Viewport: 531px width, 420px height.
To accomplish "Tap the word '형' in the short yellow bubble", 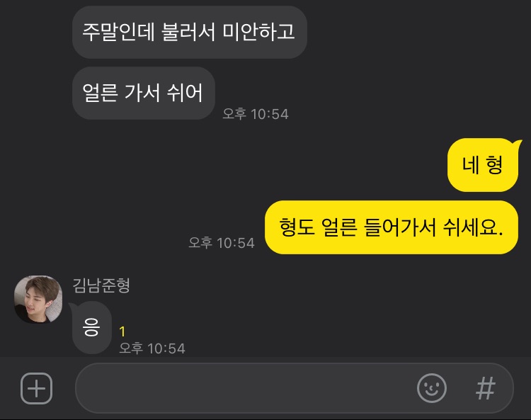I will [x=494, y=165].
